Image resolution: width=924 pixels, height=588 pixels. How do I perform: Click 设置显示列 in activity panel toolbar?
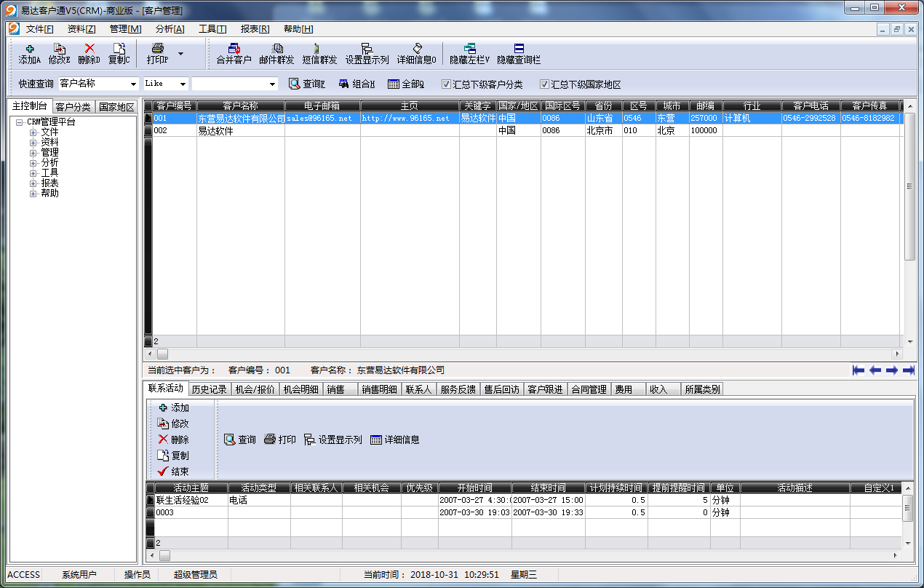pos(333,440)
